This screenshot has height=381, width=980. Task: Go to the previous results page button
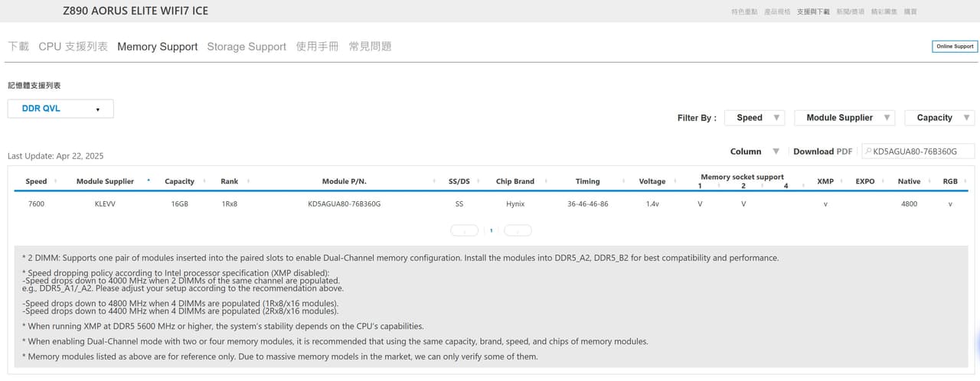click(x=465, y=230)
